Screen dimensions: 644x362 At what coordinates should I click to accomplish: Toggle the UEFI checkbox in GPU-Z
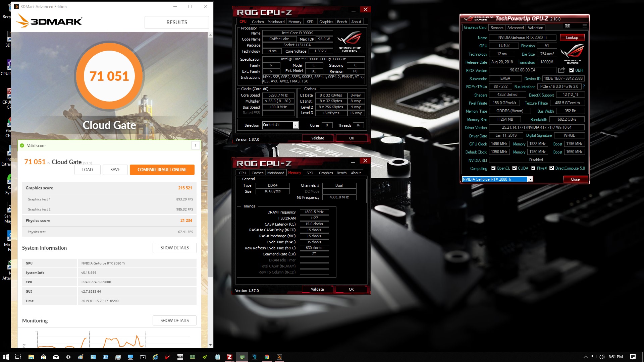[571, 70]
